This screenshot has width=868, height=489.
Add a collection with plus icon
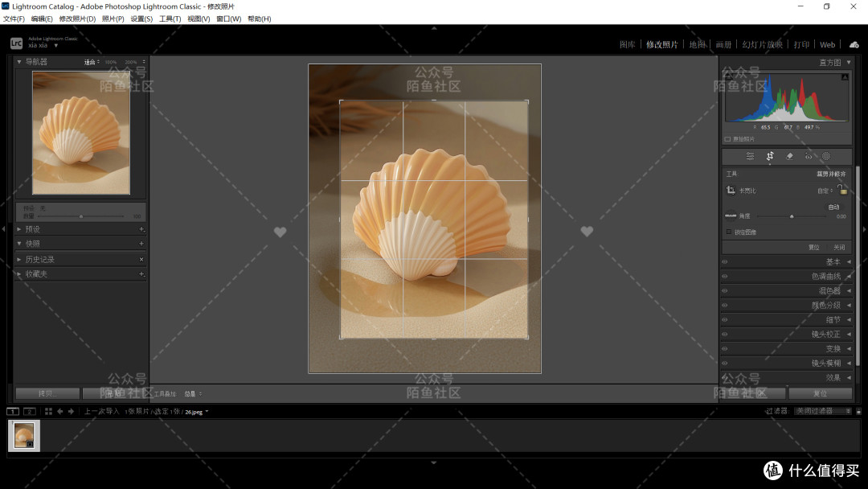[141, 273]
